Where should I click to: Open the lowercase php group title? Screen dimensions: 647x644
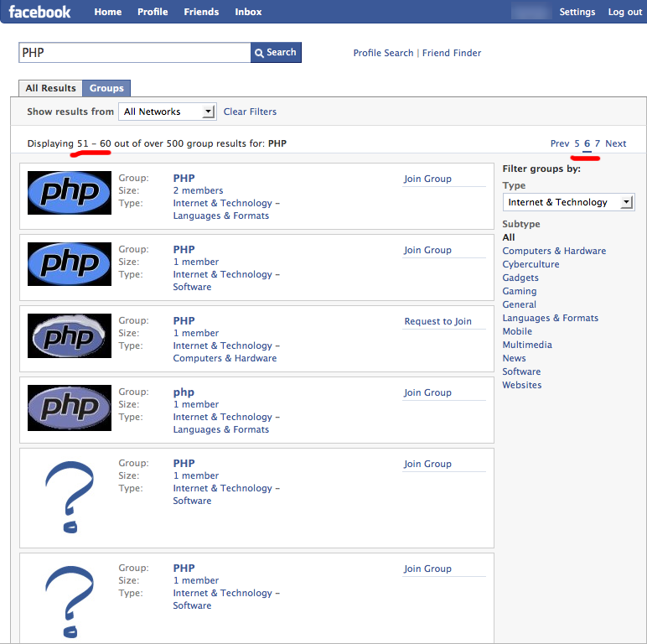[184, 392]
